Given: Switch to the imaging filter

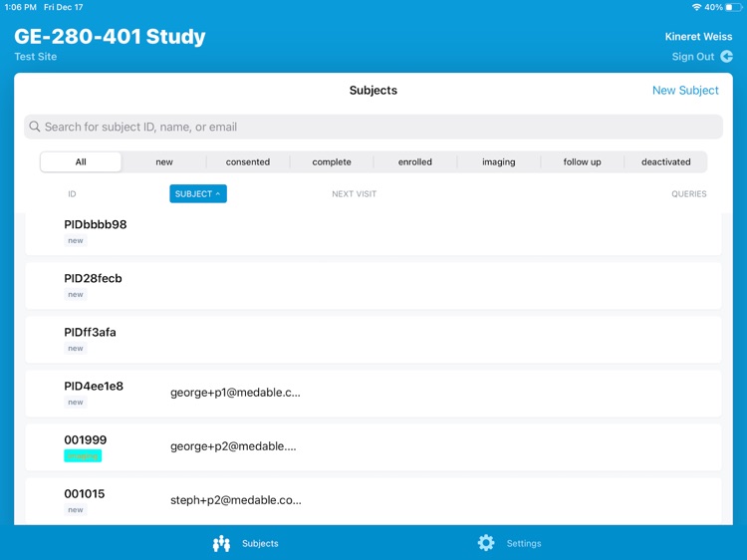Looking at the screenshot, I should click(498, 162).
